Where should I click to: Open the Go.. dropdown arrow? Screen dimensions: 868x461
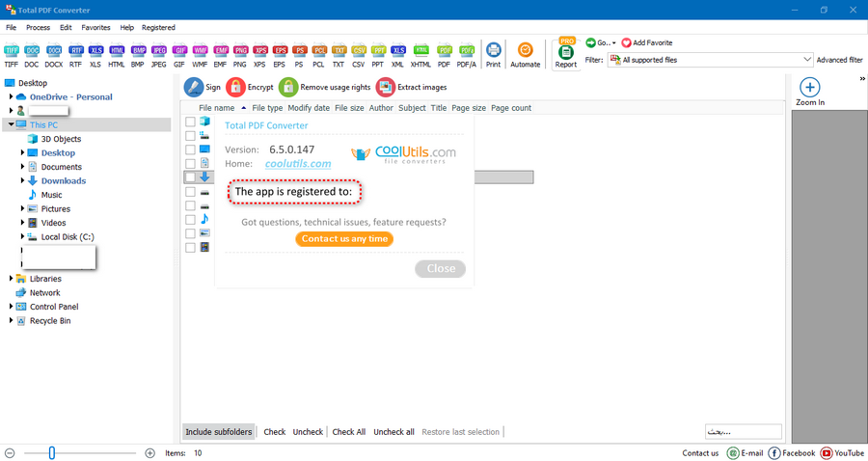click(614, 43)
